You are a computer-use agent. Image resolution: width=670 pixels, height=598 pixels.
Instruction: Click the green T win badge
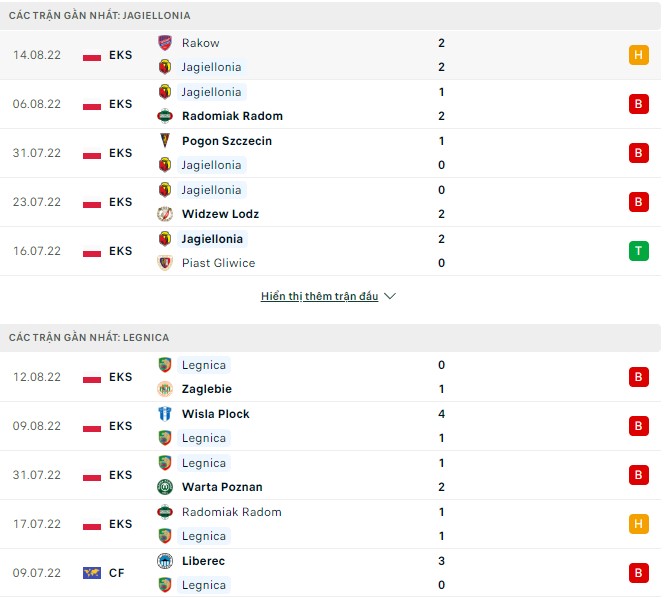point(638,251)
